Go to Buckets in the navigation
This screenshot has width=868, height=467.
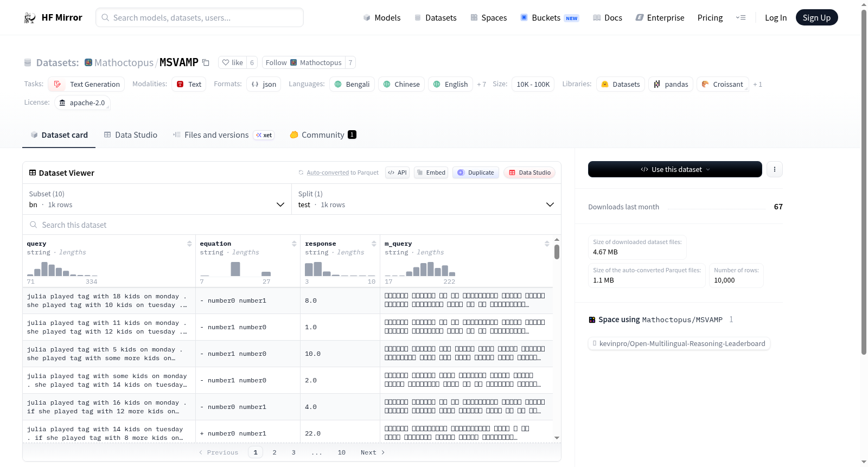[x=550, y=18]
